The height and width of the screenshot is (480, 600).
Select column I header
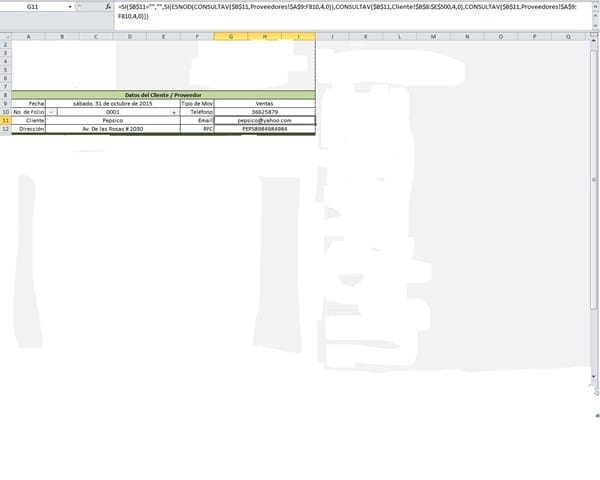[298, 37]
